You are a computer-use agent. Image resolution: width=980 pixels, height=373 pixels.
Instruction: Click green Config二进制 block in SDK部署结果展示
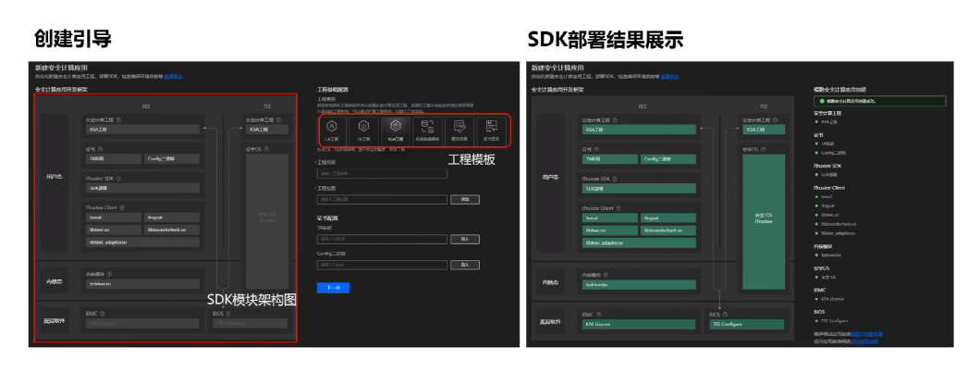tap(668, 159)
